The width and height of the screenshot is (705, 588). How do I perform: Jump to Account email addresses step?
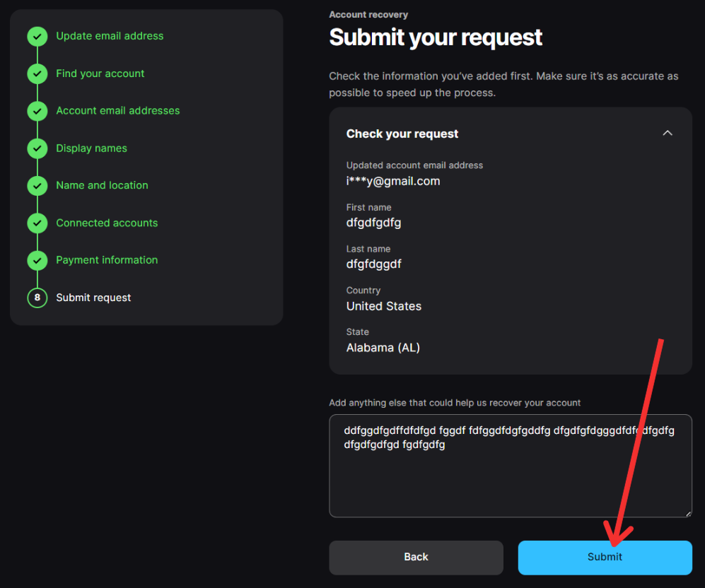118,111
